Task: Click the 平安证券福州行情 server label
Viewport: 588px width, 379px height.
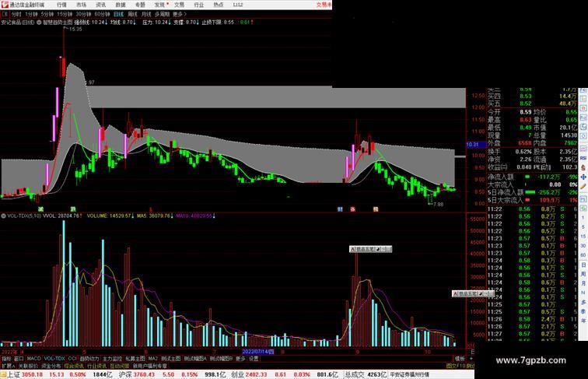Action: [x=410, y=374]
